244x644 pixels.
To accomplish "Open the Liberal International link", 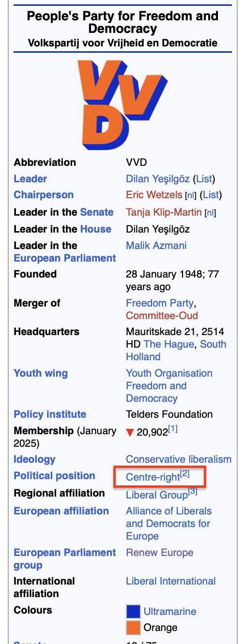I will [171, 581].
